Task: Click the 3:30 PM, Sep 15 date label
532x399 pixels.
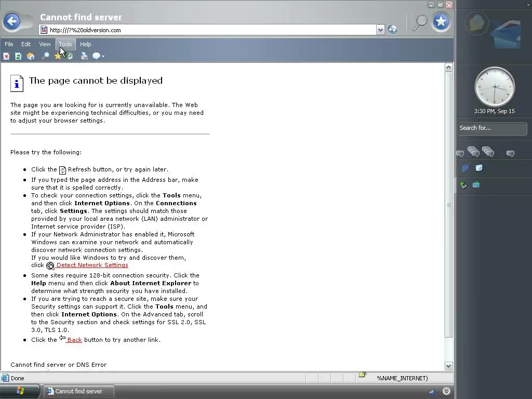Action: pyautogui.click(x=495, y=111)
